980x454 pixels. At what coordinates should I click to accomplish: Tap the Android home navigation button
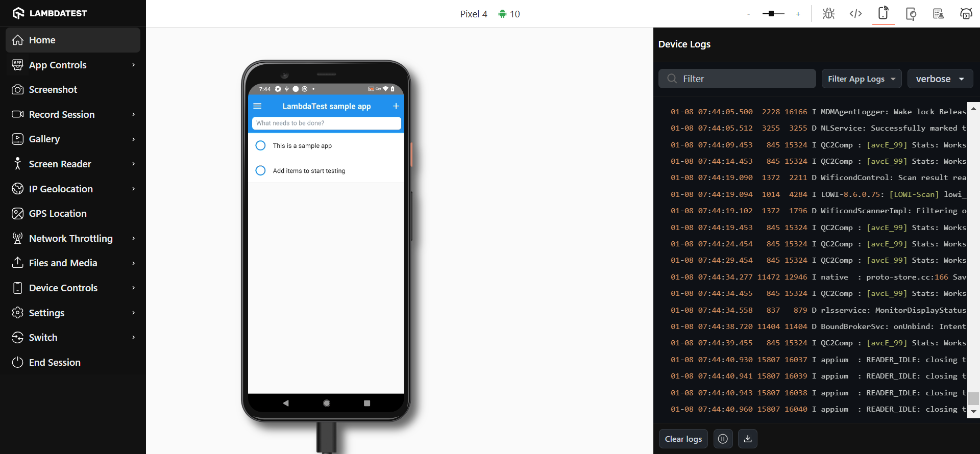[327, 403]
